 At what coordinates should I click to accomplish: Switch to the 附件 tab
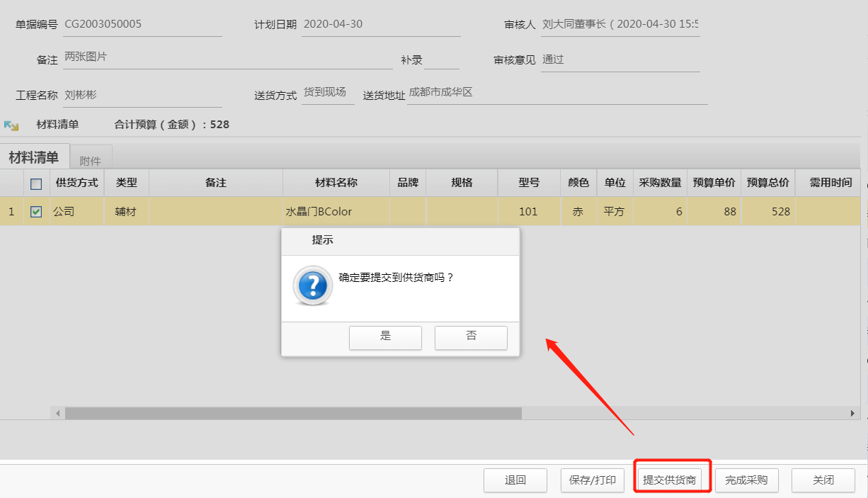click(x=90, y=160)
